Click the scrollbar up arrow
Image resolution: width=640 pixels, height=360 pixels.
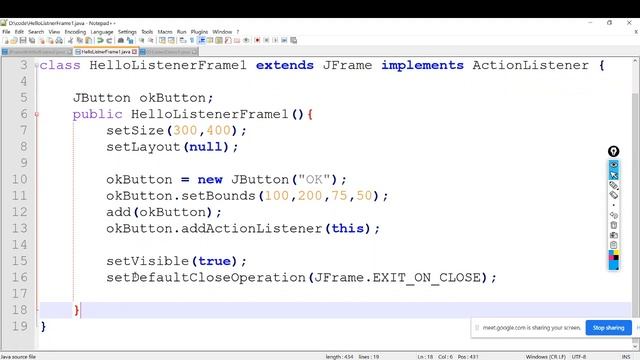(x=635, y=61)
